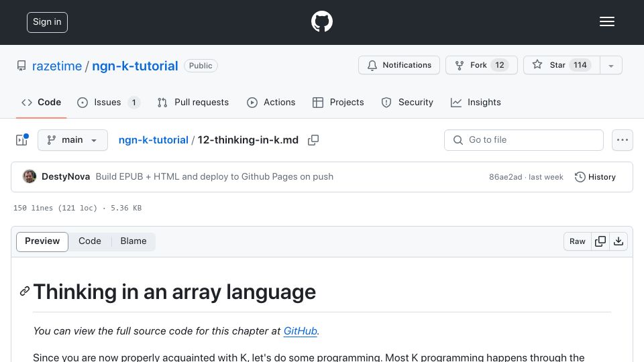
Task: Star the repository
Action: click(x=561, y=65)
